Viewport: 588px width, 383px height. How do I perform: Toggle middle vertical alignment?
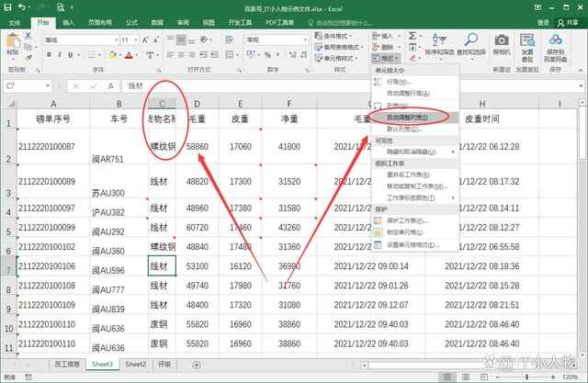pyautogui.click(x=181, y=39)
